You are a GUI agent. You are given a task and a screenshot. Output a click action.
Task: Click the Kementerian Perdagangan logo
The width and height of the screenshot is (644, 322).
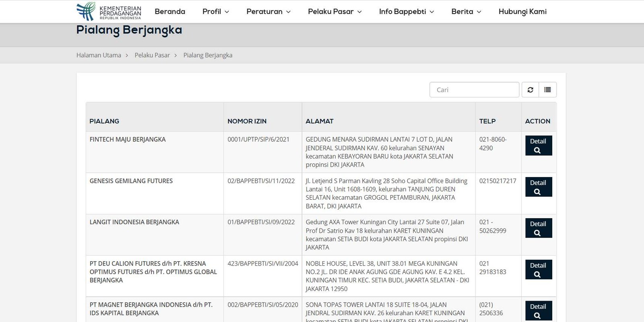[109, 11]
